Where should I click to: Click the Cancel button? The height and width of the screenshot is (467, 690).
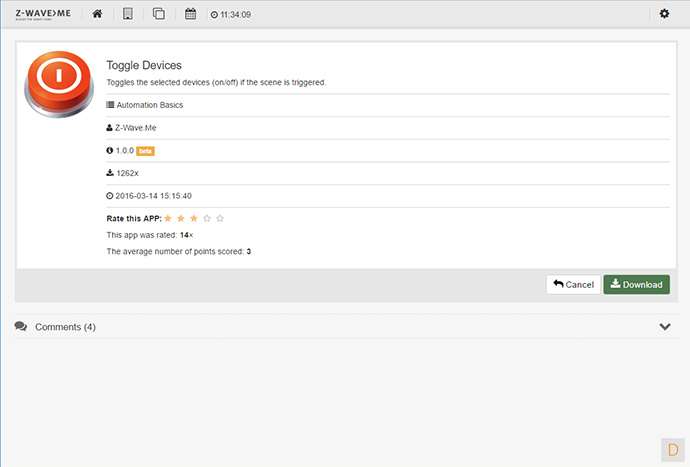coord(573,284)
